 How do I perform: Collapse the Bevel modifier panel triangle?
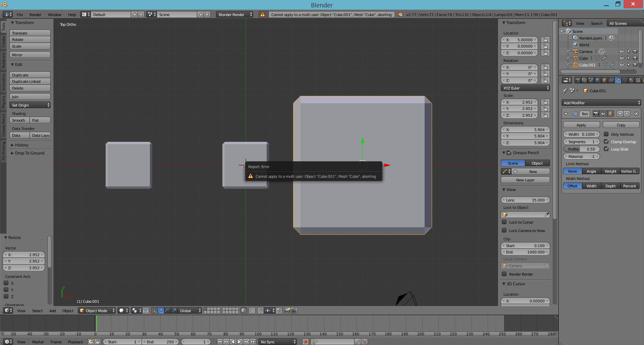click(566, 114)
